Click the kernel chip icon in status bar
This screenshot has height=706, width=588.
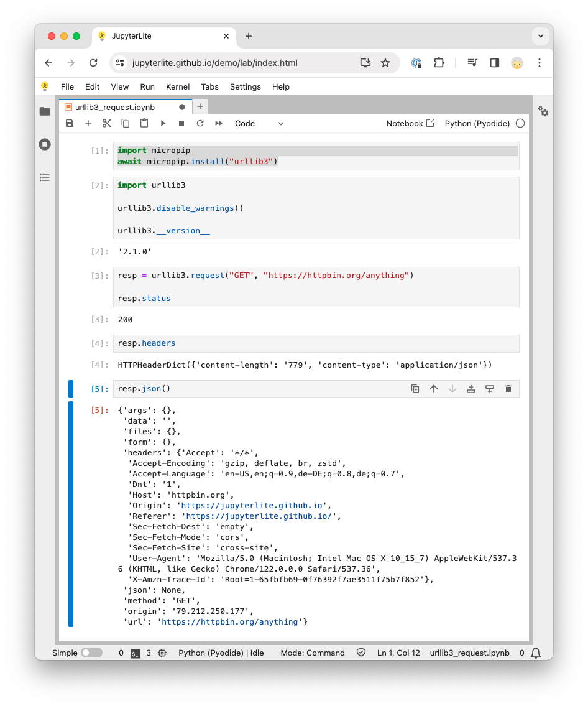tap(162, 653)
